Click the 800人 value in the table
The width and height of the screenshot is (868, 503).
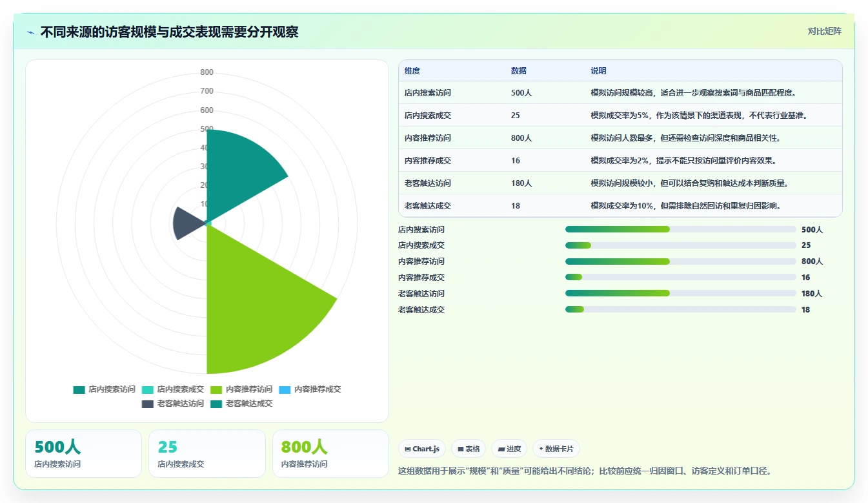pos(521,138)
